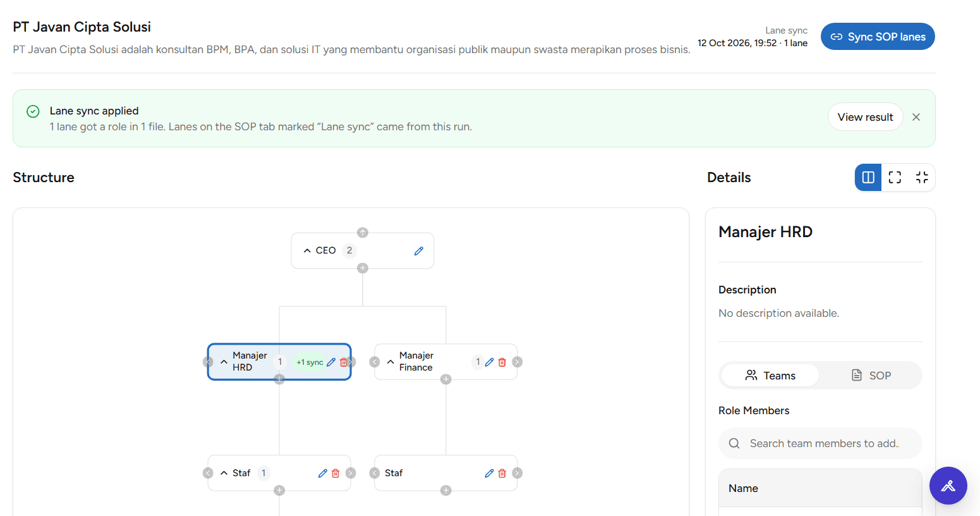The height and width of the screenshot is (516, 980).
Task: Collapse the Staf node with 1 member
Action: click(224, 473)
